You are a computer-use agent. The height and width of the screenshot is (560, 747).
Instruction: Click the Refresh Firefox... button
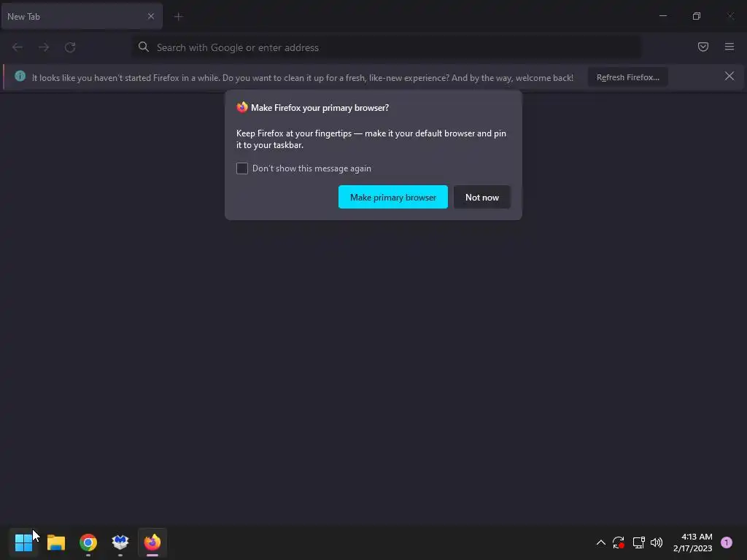[x=628, y=77]
